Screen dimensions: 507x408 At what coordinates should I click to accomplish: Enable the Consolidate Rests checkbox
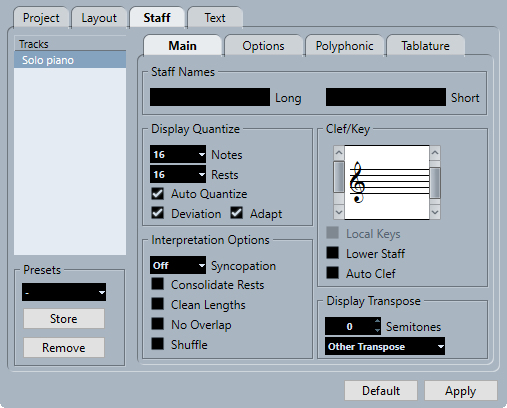[158, 284]
